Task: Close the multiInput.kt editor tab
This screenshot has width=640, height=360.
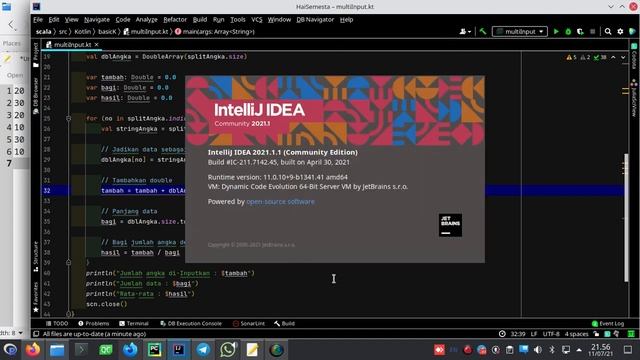Action: (x=97, y=44)
